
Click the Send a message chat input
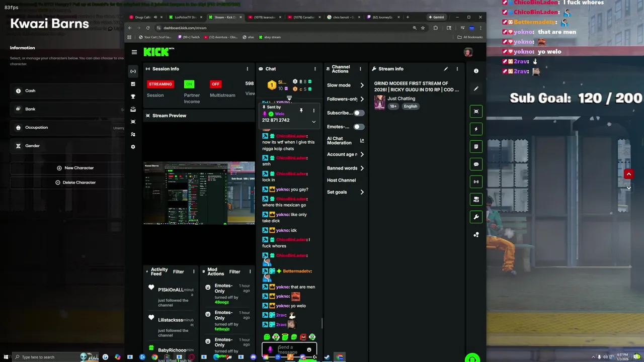[x=288, y=349]
